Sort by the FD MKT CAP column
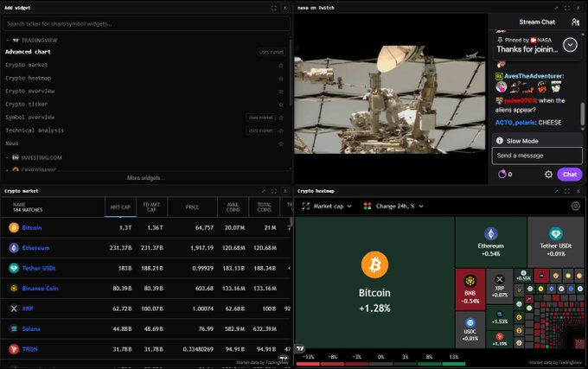 (151, 207)
